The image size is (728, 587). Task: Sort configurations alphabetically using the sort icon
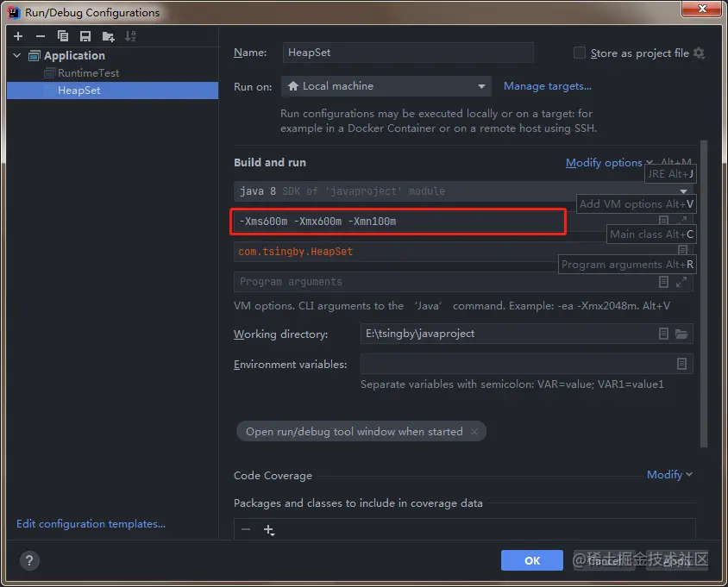click(x=130, y=36)
